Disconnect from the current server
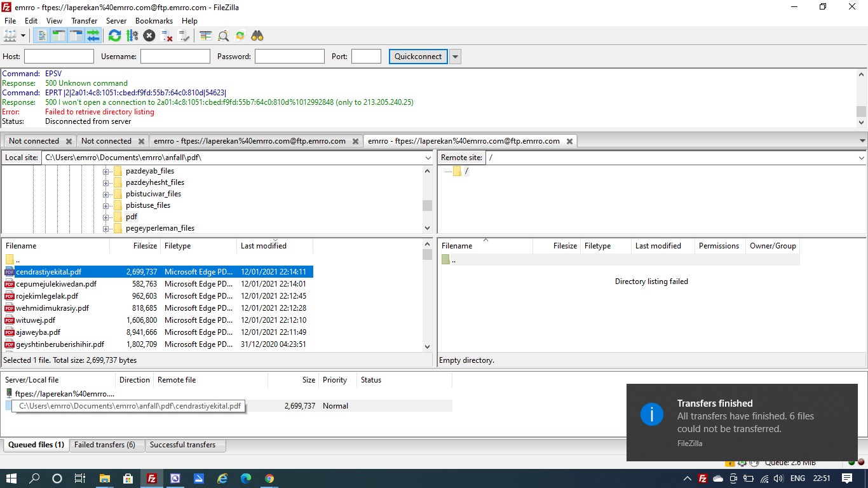 click(166, 36)
